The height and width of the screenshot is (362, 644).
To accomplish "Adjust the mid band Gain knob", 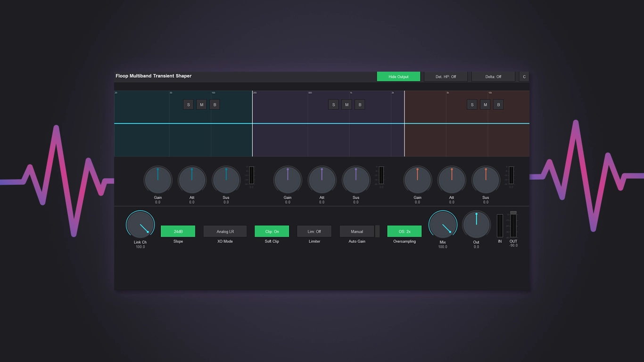I will tap(288, 180).
